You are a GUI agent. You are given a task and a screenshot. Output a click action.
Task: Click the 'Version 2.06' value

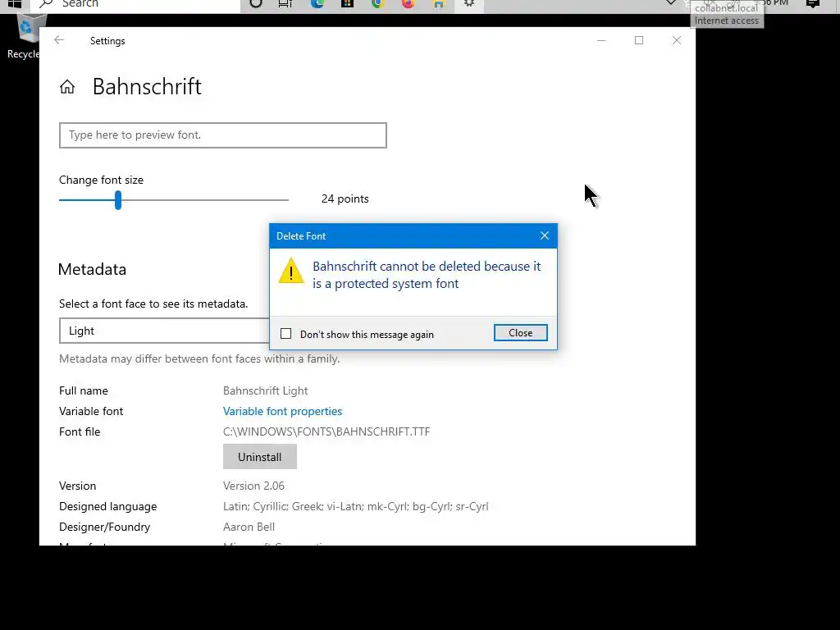253,486
